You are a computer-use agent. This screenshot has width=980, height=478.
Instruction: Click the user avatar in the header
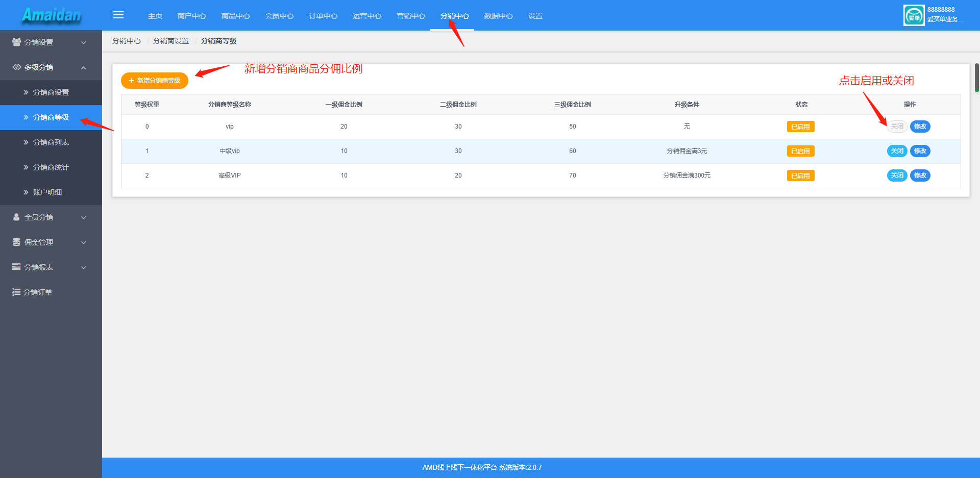(x=914, y=15)
